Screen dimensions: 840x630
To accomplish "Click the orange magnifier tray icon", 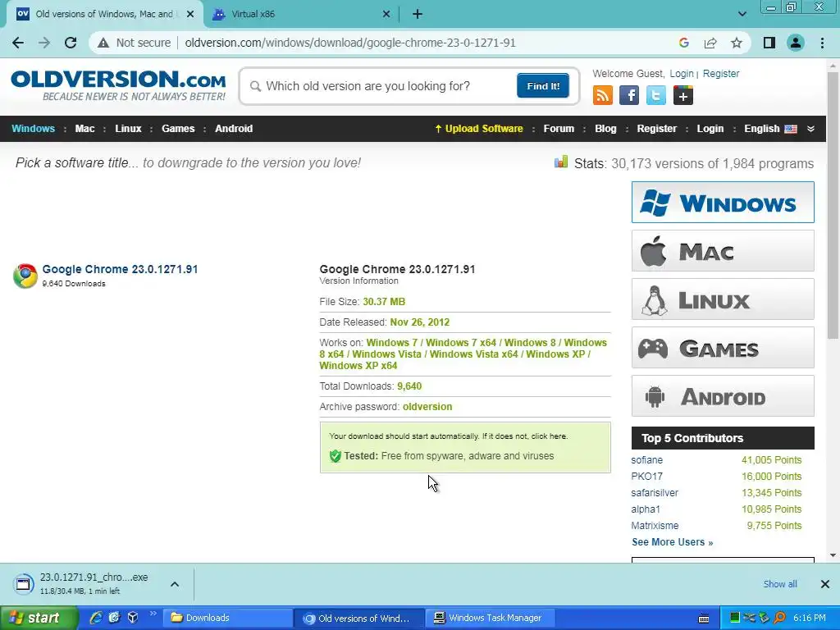I will click(779, 618).
